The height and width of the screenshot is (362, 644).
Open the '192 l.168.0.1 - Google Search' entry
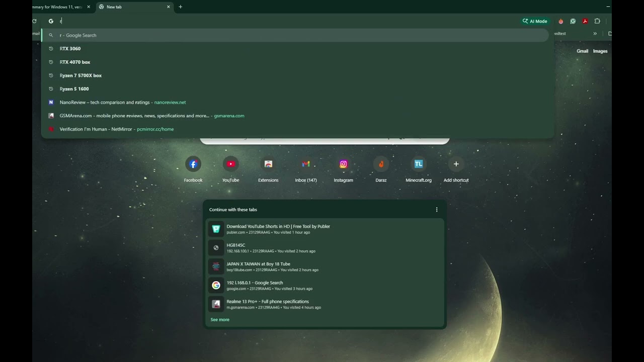[x=325, y=285]
